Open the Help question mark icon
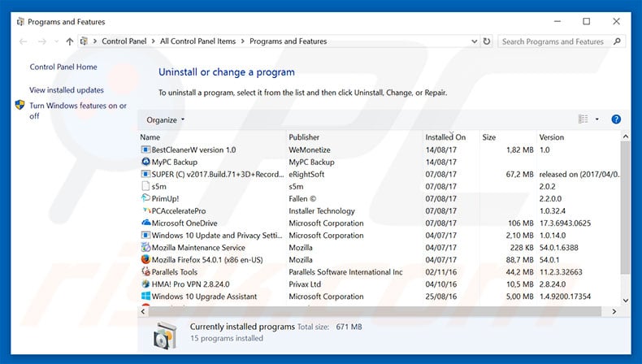The image size is (642, 364). 616,119
